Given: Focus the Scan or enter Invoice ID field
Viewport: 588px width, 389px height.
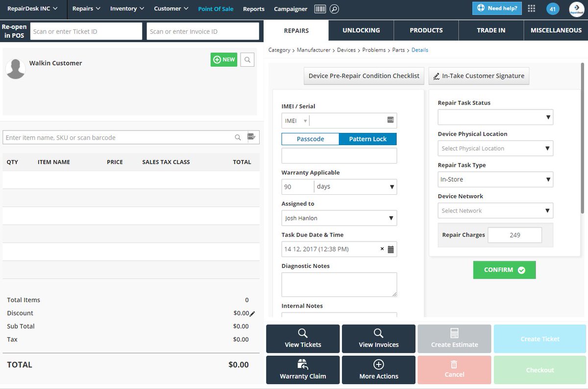Looking at the screenshot, I should (203, 31).
